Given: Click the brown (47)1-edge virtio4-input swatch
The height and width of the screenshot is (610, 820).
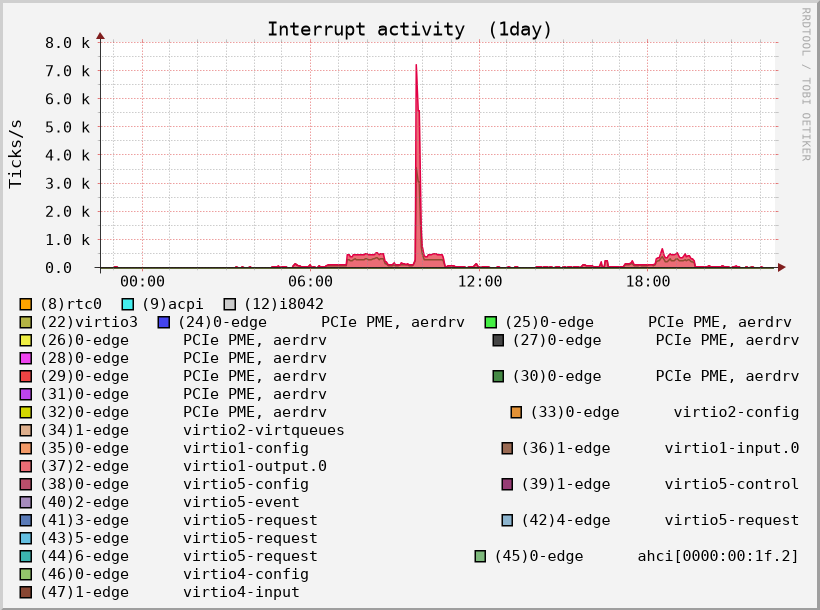Looking at the screenshot, I should pos(26,592).
